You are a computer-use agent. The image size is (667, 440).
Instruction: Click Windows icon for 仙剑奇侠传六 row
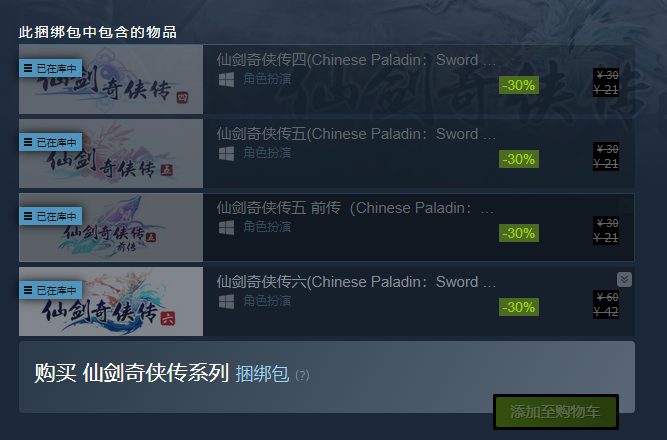[x=226, y=302]
